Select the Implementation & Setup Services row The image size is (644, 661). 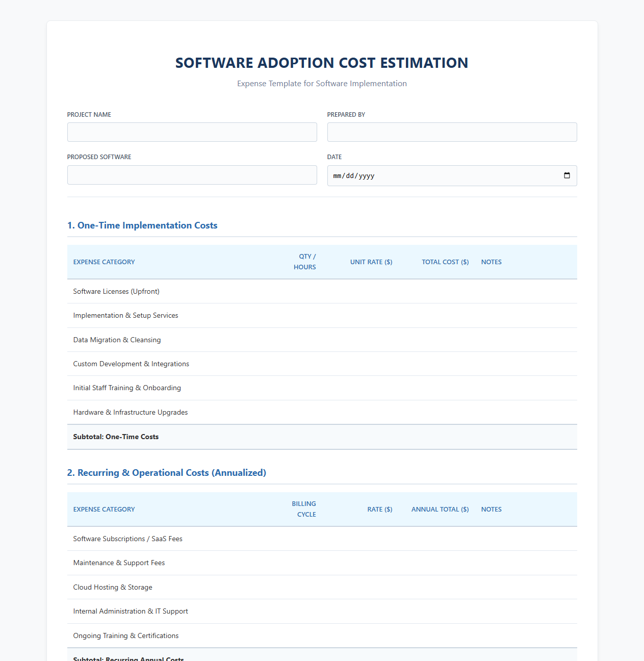(x=322, y=316)
